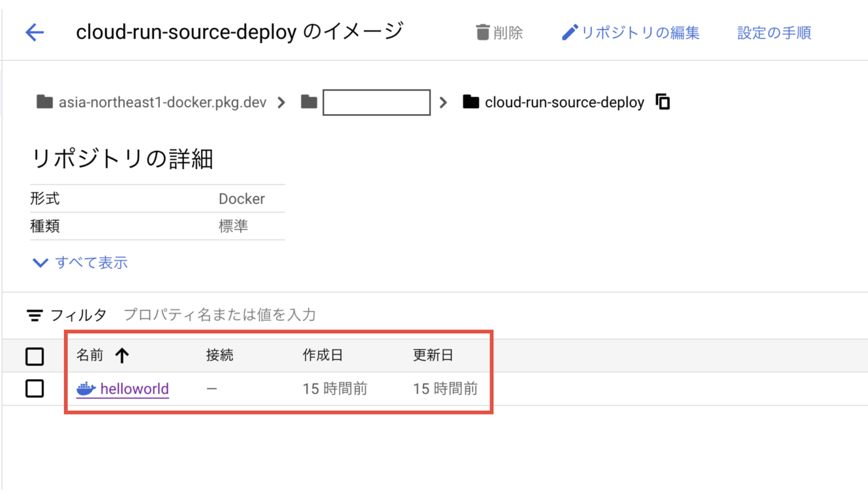Click the リポジトリの編集 button text
Image resolution: width=868 pixels, height=501 pixels.
pos(640,33)
